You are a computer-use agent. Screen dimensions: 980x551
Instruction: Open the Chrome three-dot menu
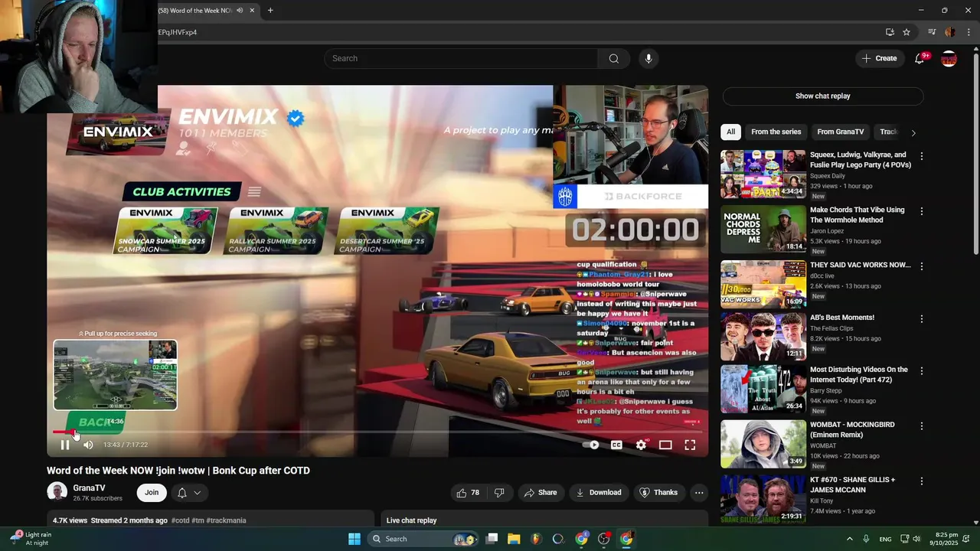969,32
